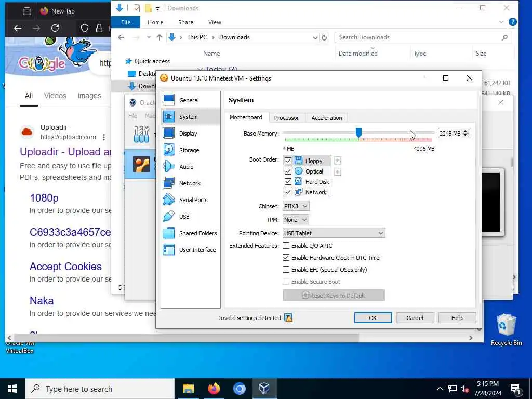Disable Hardware Clock in UTC Time
The height and width of the screenshot is (399, 532).
coord(286,258)
